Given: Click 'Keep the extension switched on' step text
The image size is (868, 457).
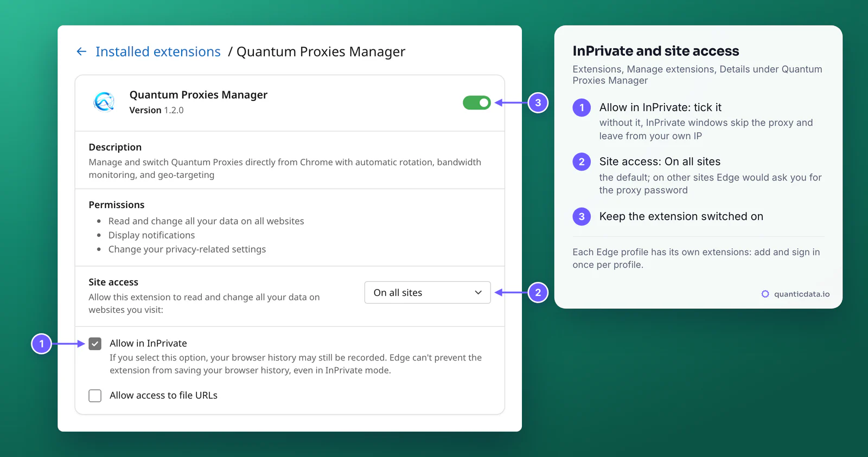Looking at the screenshot, I should [681, 216].
